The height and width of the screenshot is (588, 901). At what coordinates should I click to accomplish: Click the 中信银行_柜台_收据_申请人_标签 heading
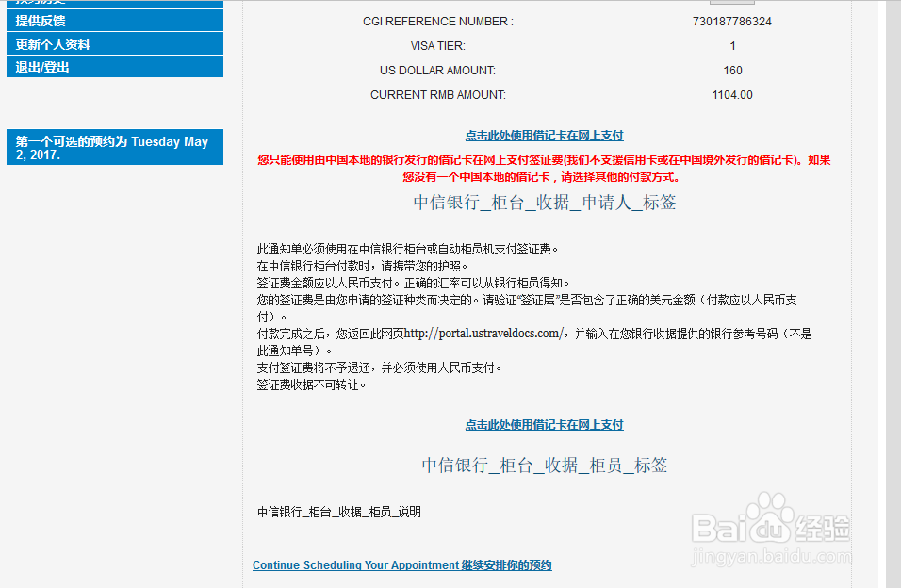544,201
